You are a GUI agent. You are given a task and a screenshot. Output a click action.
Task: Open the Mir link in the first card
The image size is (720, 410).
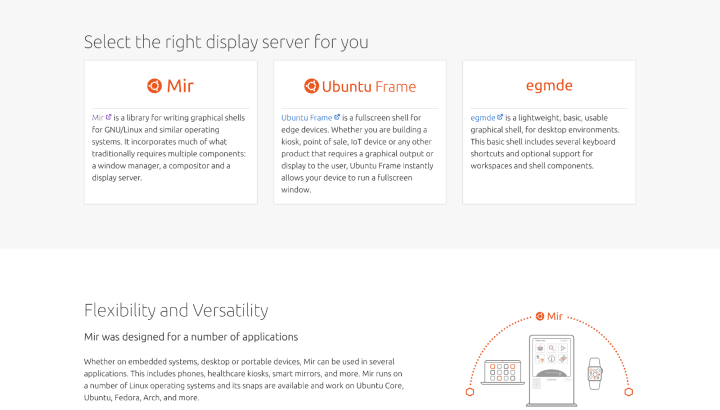97,118
